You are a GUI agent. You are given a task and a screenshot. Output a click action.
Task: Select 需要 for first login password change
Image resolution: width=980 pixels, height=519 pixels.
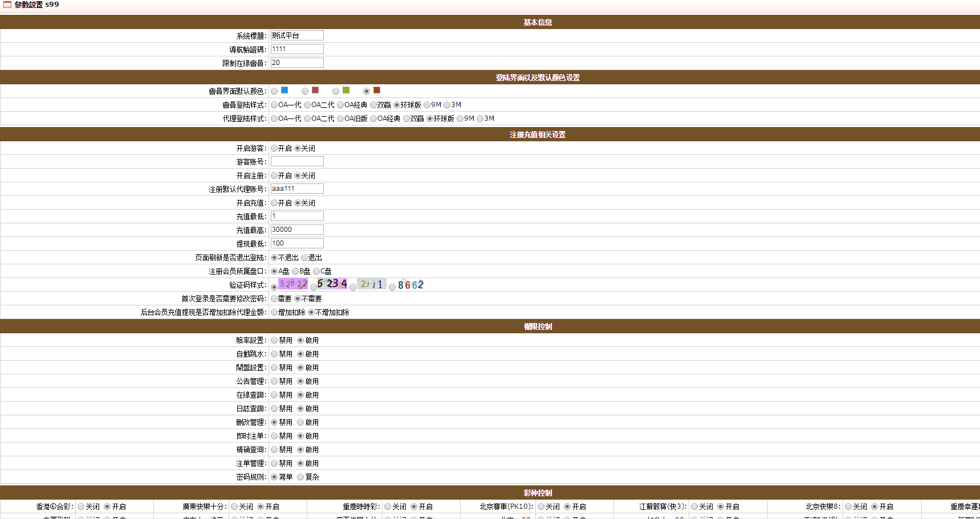coord(274,299)
